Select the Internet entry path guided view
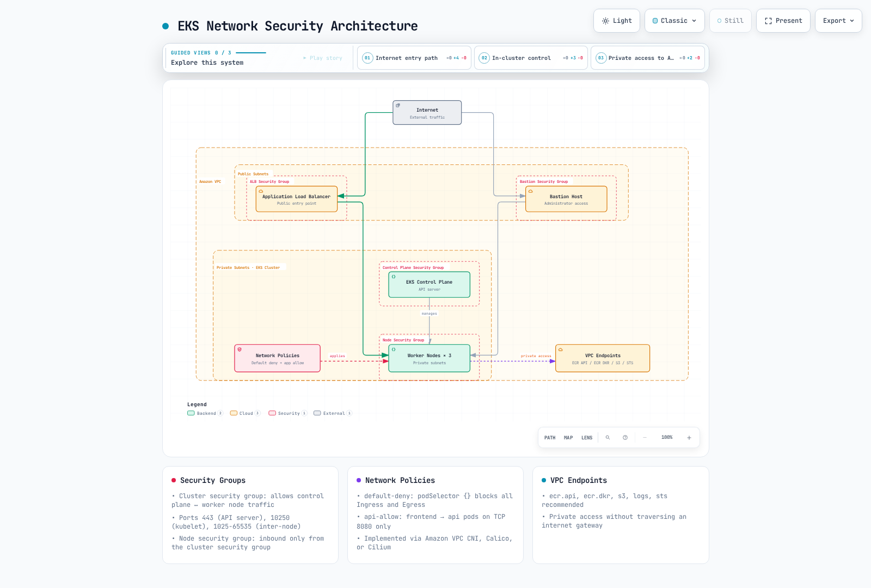871x588 pixels. point(414,58)
